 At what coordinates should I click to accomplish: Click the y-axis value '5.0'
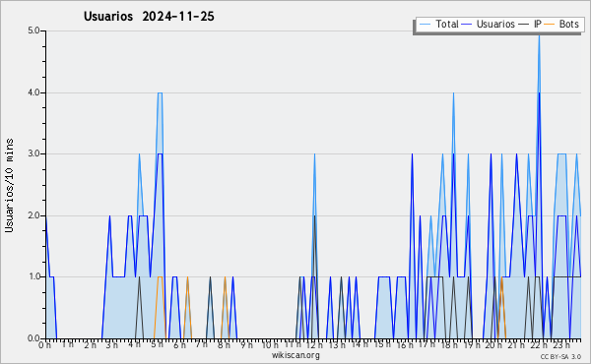(x=33, y=30)
